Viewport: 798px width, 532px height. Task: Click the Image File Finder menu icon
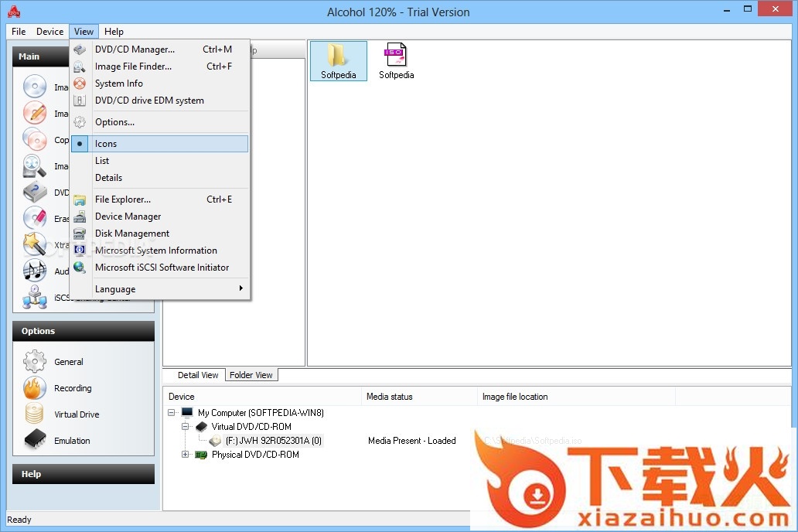click(x=80, y=66)
